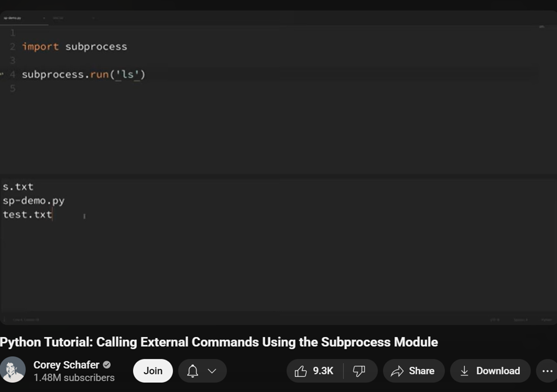Click the video title heading
557x392 pixels.
219,342
